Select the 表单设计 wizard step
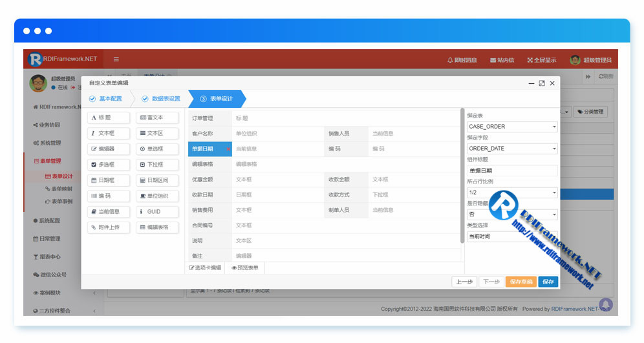This screenshot has height=343, width=644. point(217,98)
